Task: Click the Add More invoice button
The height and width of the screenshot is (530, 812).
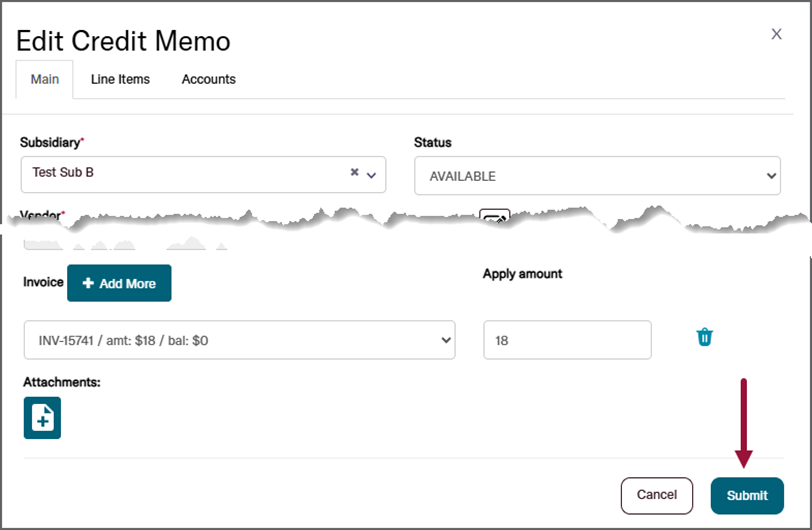Action: tap(119, 284)
